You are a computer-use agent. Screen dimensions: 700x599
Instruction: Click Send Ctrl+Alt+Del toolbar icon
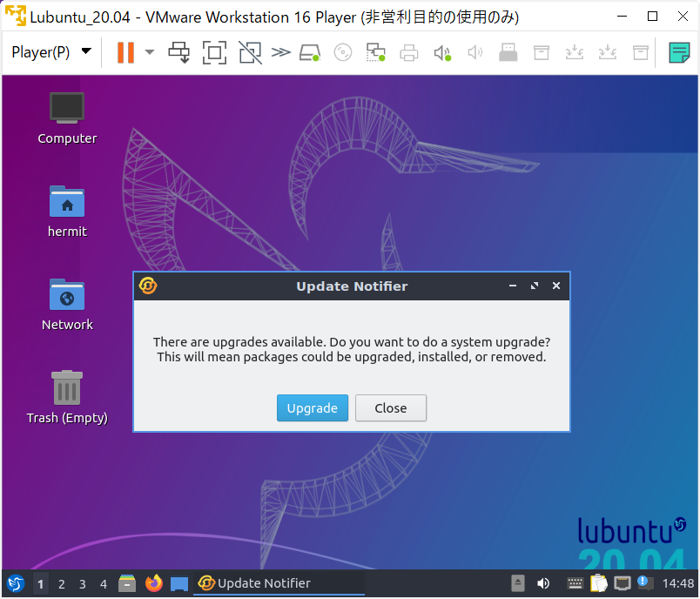(x=178, y=52)
